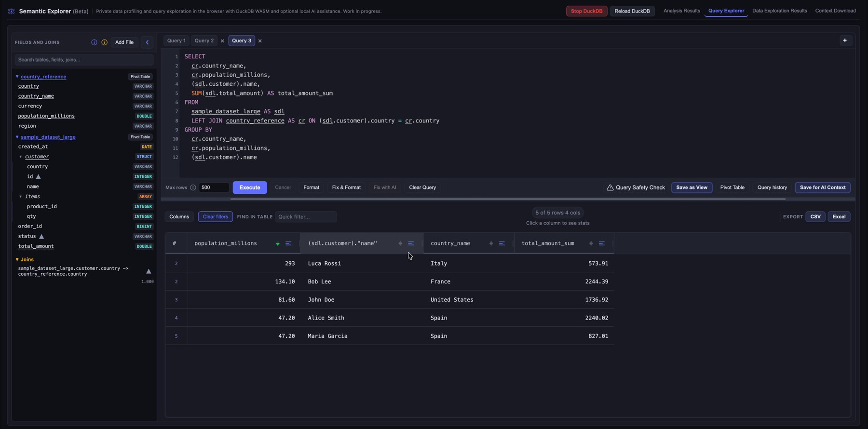Run the Query Safety Check
Image resolution: width=868 pixels, height=429 pixels.
tap(636, 188)
